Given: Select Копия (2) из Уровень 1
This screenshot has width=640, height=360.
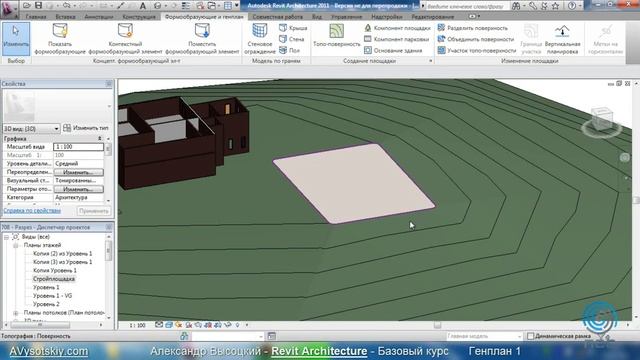Looking at the screenshot, I should pyautogui.click(x=62, y=254).
